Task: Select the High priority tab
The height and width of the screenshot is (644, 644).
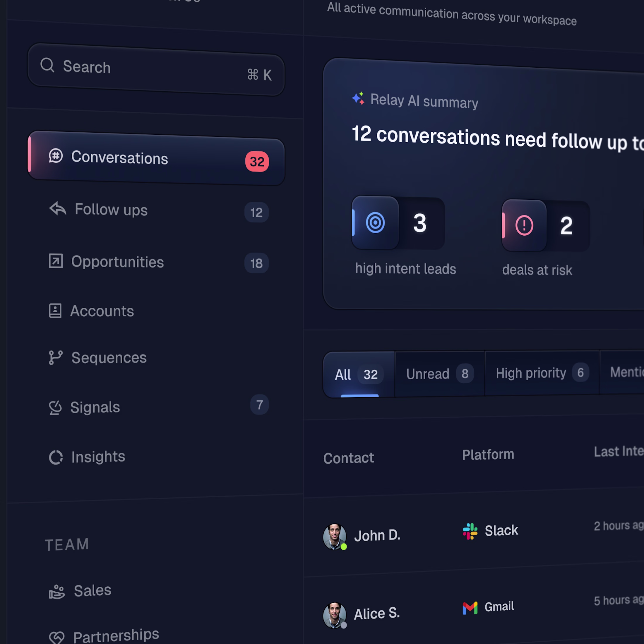Action: (542, 373)
